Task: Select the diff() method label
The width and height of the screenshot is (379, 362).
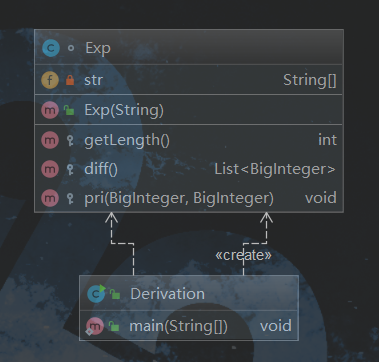Action: pyautogui.click(x=101, y=169)
